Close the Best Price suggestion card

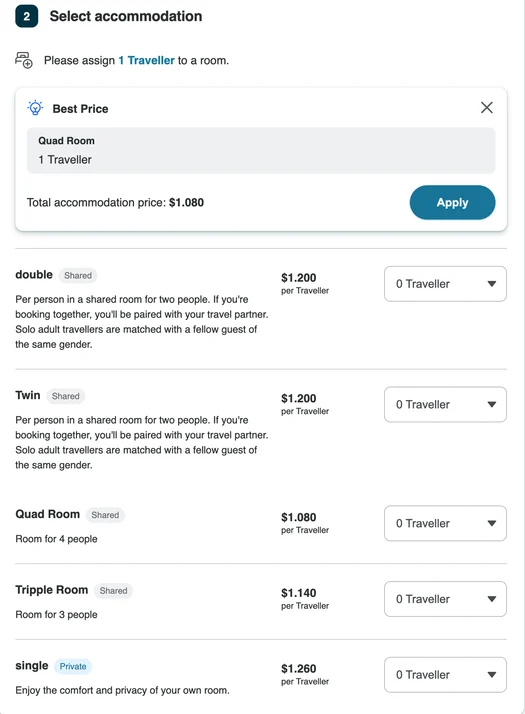coord(487,107)
